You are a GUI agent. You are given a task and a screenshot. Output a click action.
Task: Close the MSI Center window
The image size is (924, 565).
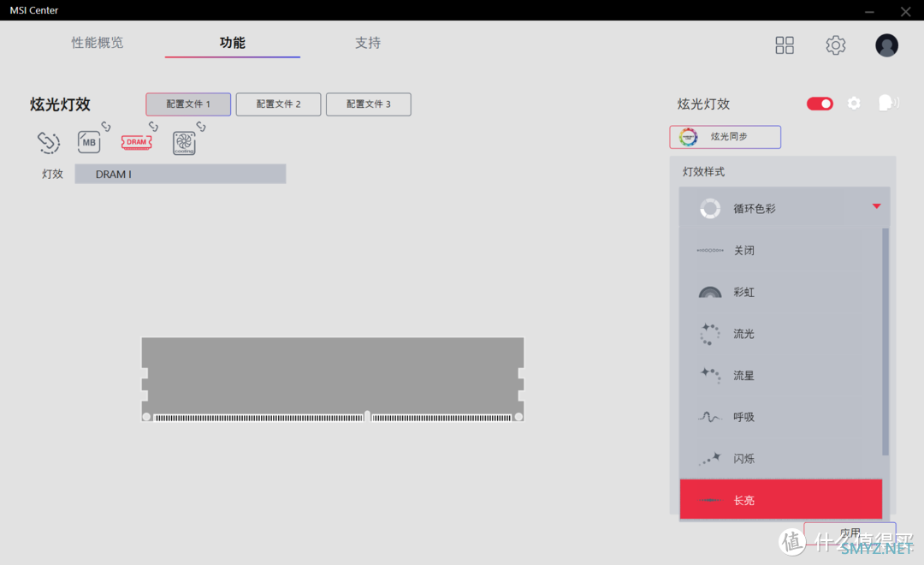[906, 11]
